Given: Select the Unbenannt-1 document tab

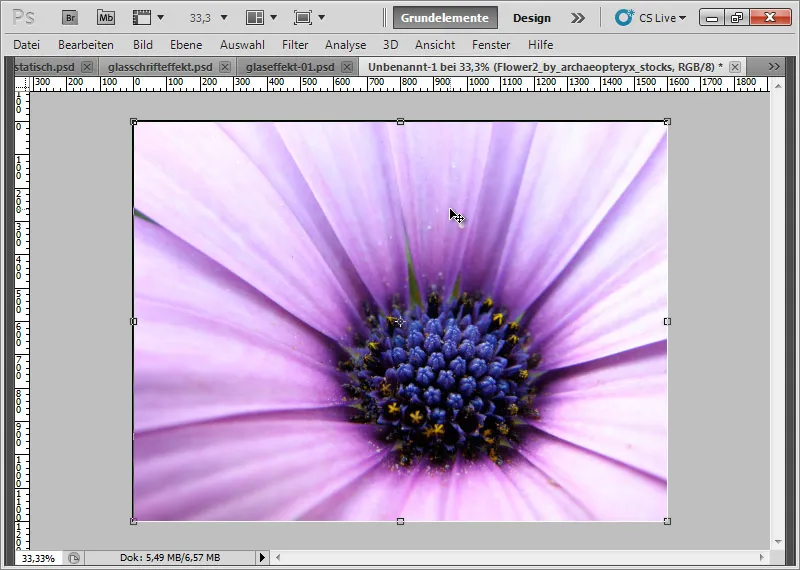Looking at the screenshot, I should tap(545, 67).
